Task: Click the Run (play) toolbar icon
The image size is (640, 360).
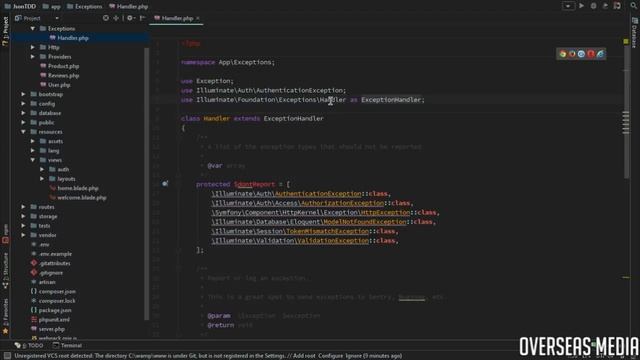Action: click(582, 6)
